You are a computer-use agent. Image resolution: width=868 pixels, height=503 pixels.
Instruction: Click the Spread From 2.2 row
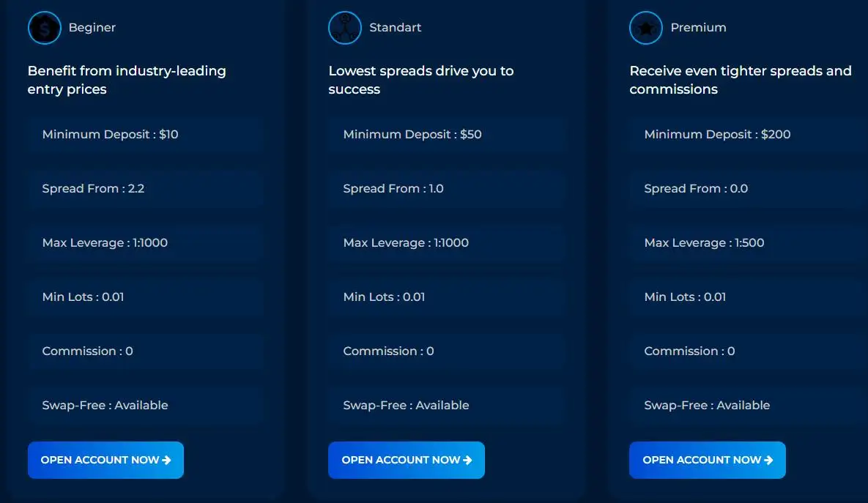pyautogui.click(x=145, y=189)
